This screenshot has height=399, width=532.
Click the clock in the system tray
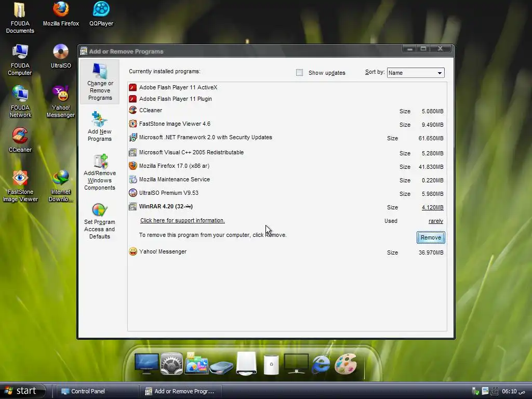(x=514, y=392)
